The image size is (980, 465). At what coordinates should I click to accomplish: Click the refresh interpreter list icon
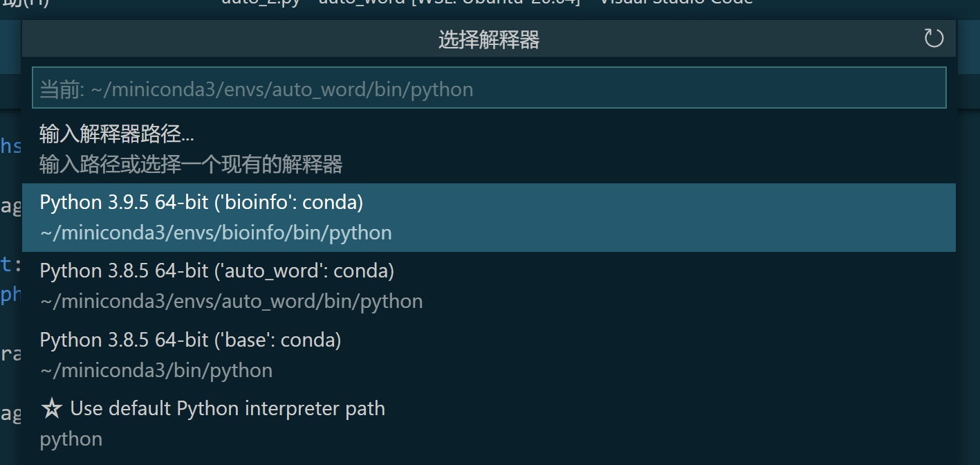click(934, 38)
